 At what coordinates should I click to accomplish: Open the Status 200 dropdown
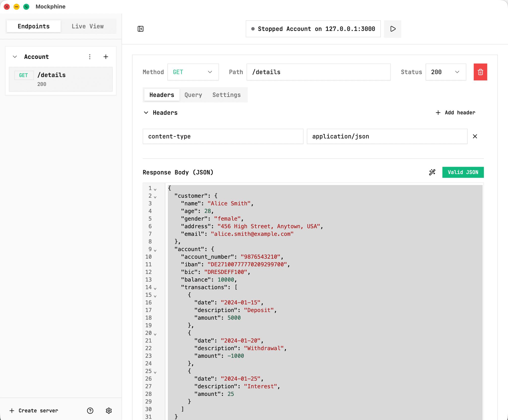445,72
